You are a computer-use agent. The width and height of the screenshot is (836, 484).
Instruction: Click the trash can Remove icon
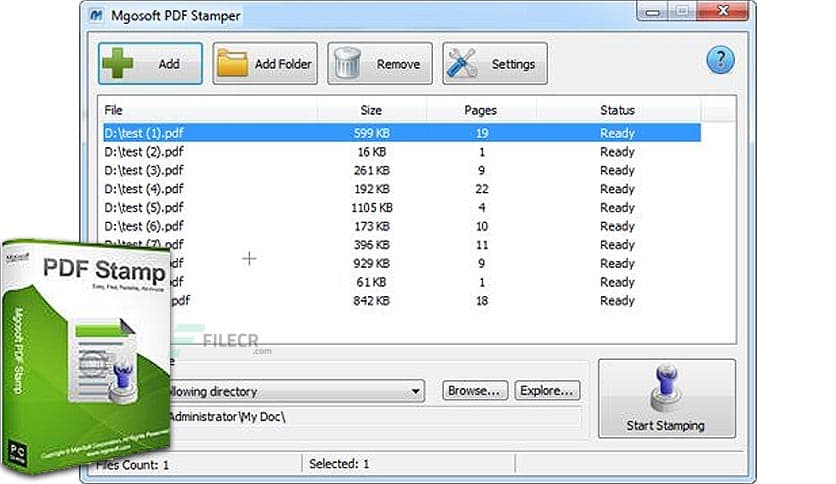tap(348, 63)
